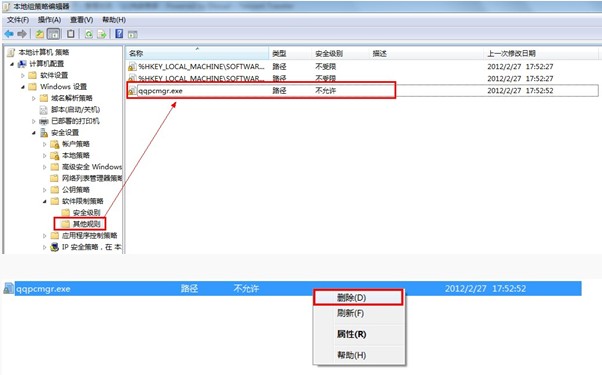This screenshot has height=375, width=602.
Task: Open the 操作(A) menu
Action: 49,20
